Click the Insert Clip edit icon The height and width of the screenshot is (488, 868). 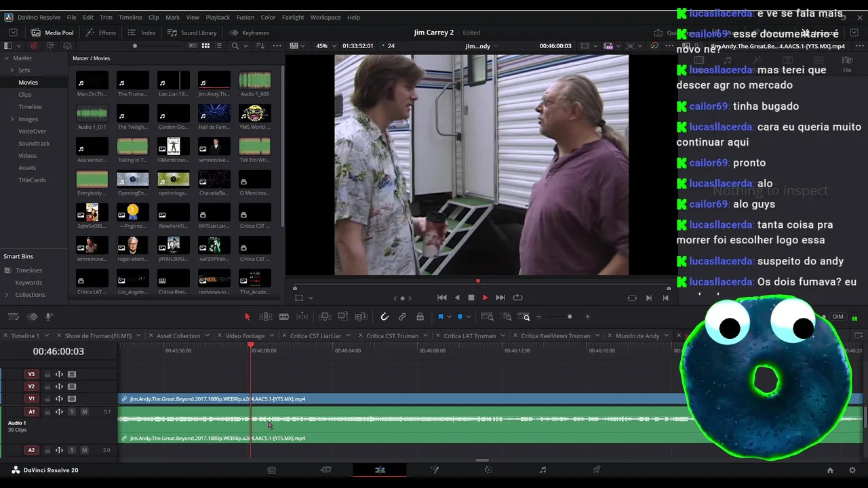pyautogui.click(x=325, y=317)
